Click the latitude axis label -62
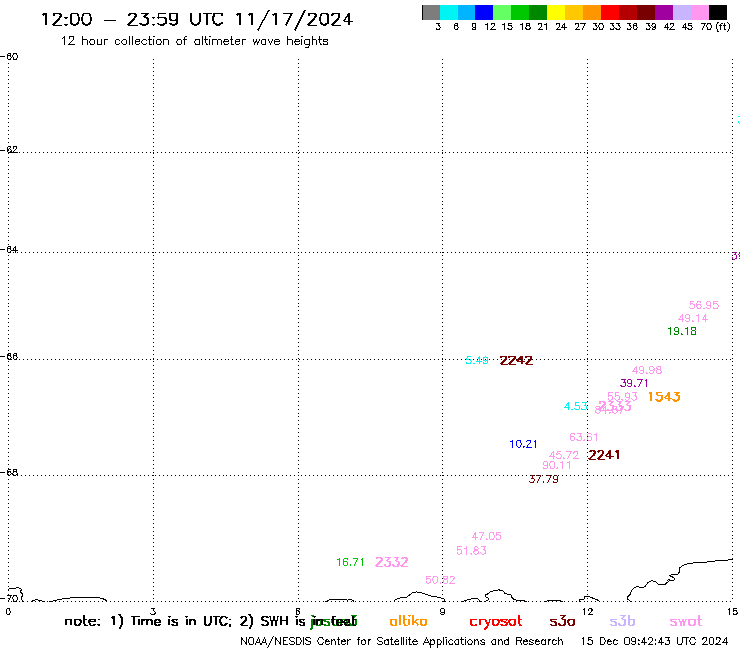This screenshot has height=650, width=740. click(9, 150)
